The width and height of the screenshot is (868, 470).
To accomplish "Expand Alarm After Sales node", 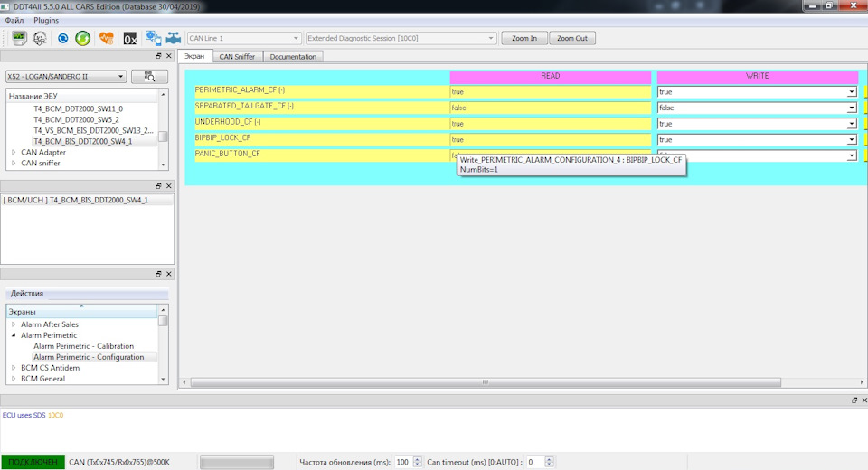I will point(14,324).
